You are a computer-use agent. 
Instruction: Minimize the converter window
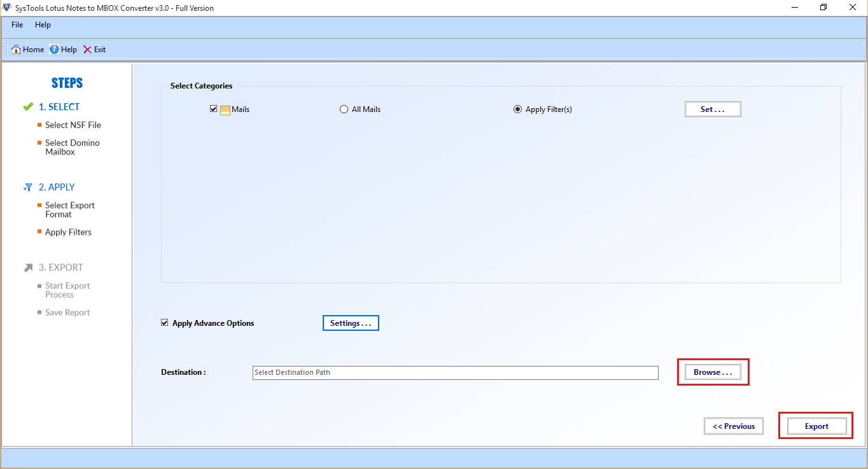pos(795,8)
